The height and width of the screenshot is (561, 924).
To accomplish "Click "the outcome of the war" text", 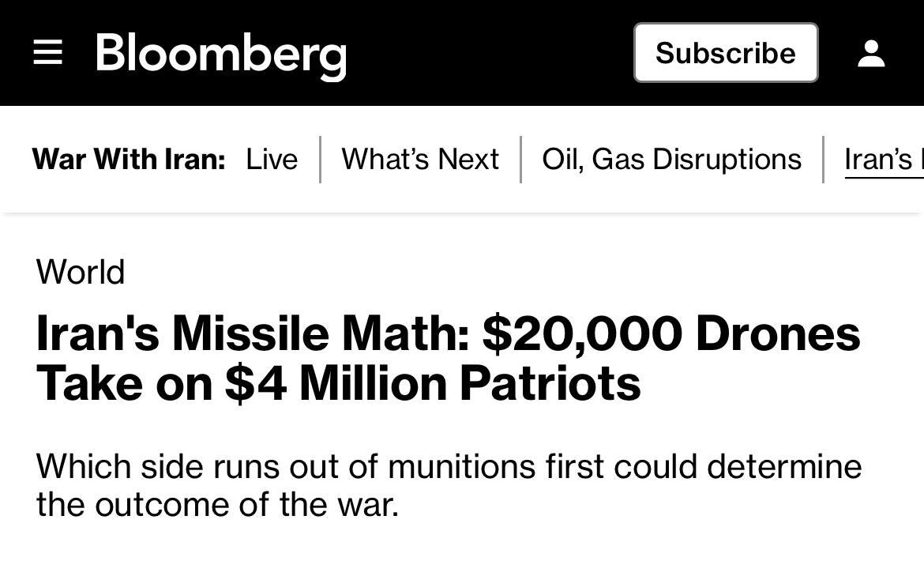I will click(x=216, y=504).
